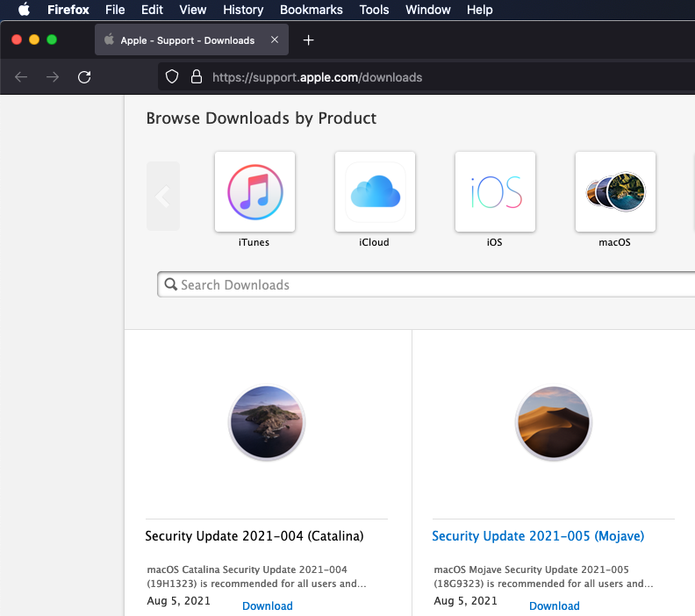The image size is (695, 616).
Task: Focus the Search Downloads field
Action: point(426,284)
